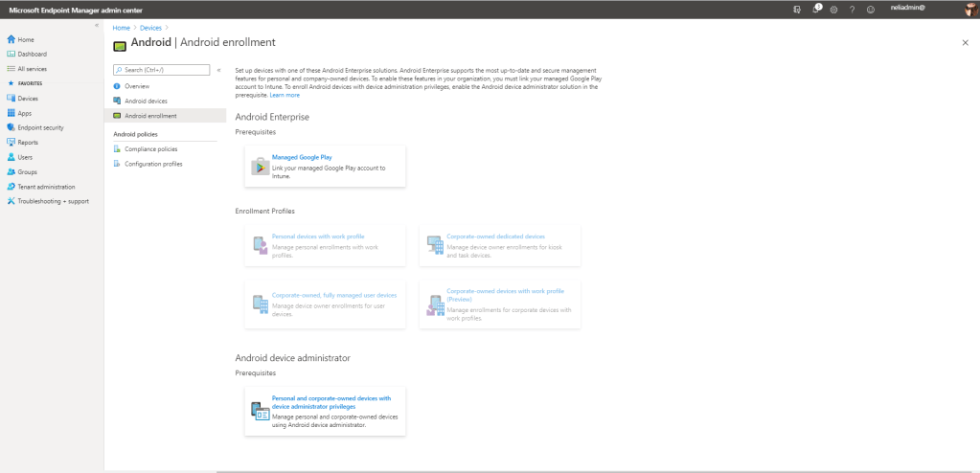
Task: Click the directory and subscription filter icon
Action: [798, 9]
